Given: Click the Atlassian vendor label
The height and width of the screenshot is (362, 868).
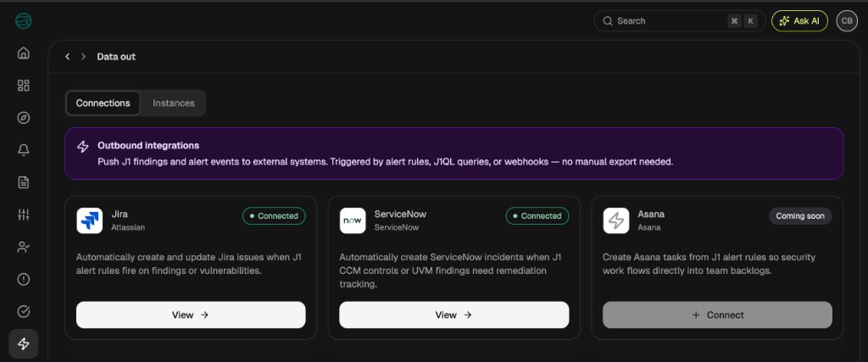Looking at the screenshot, I should 128,227.
